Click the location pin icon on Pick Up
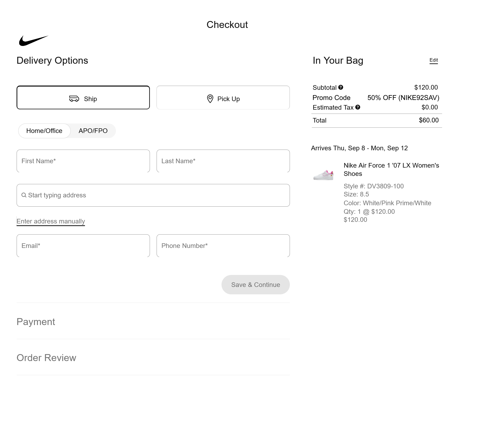504x437 pixels. 210,99
